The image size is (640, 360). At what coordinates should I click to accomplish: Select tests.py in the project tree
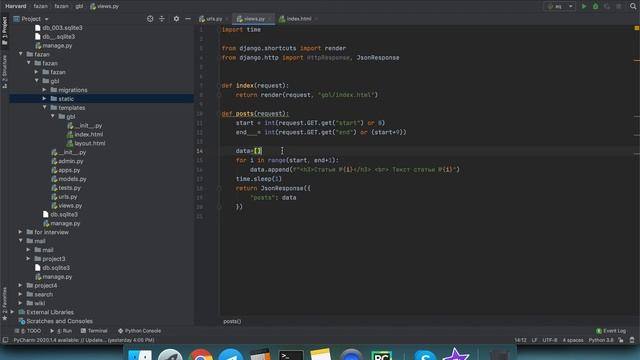(x=66, y=188)
